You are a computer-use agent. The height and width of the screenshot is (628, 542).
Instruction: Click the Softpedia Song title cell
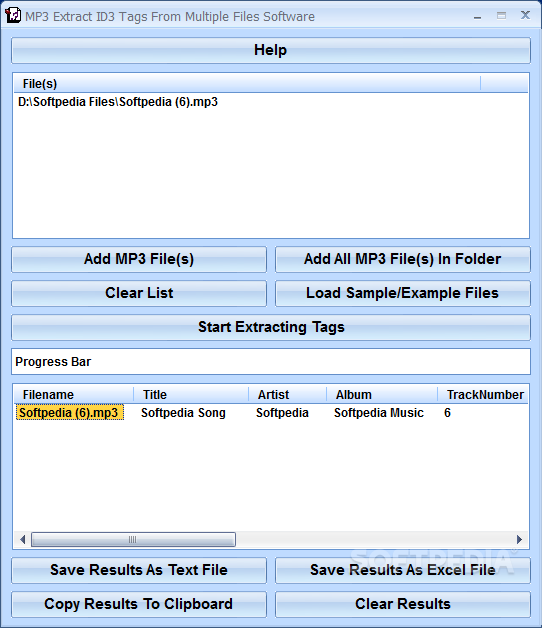[x=183, y=413]
